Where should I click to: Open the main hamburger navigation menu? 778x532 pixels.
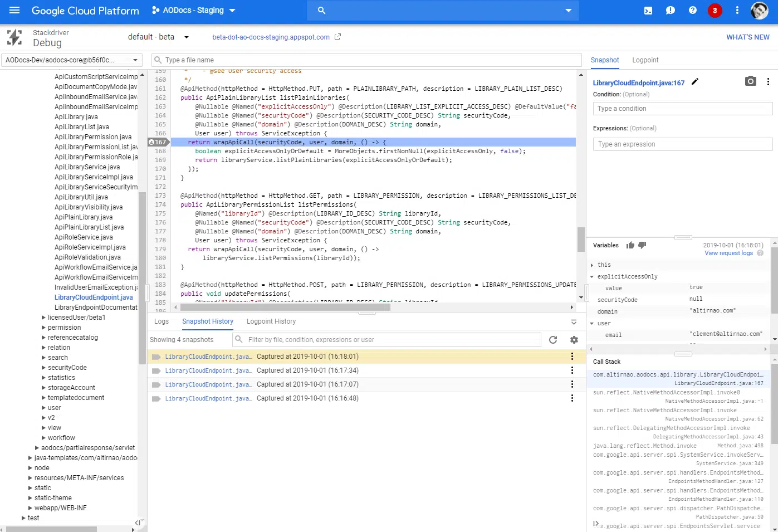(14, 10)
